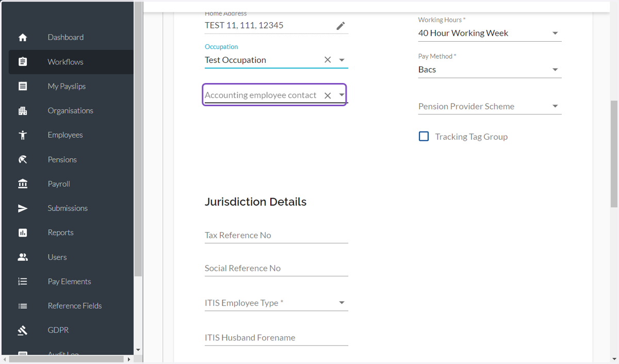Image resolution: width=619 pixels, height=364 pixels.
Task: Click the sidebar vertical scrollbar
Action: (138, 139)
